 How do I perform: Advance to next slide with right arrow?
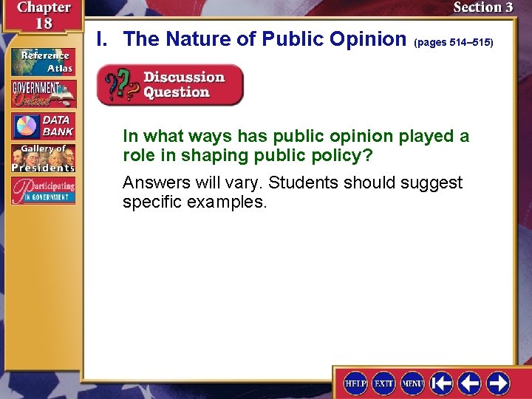(x=499, y=383)
